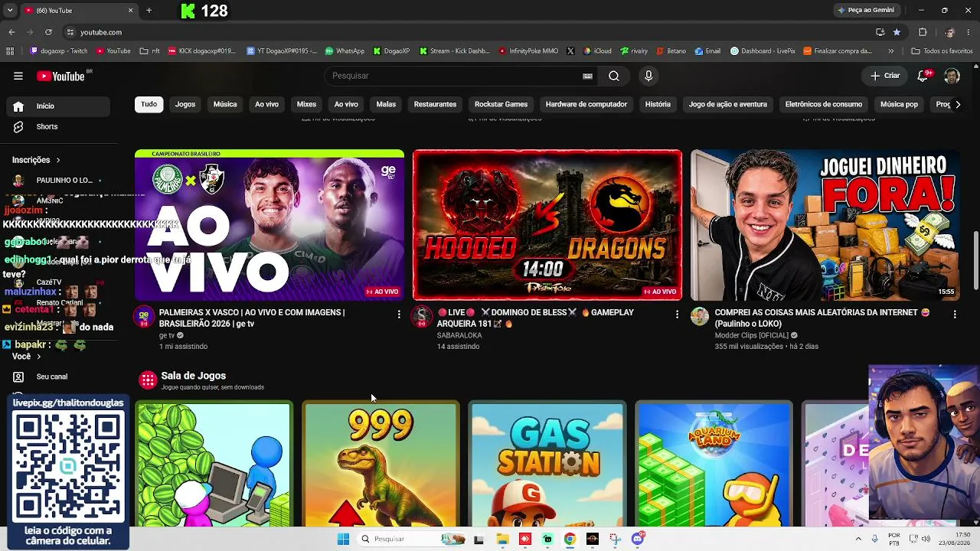The width and height of the screenshot is (980, 551).
Task: Select the Música pop filter chip
Action: click(899, 104)
